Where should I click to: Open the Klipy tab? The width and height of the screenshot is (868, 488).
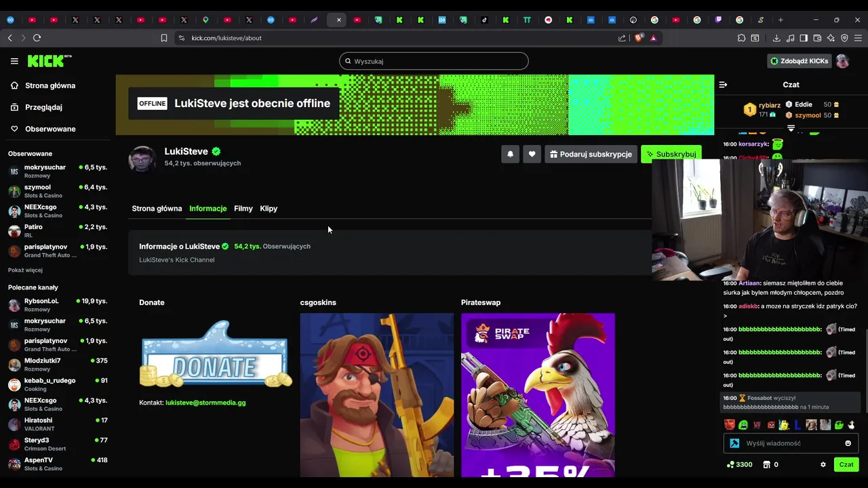[x=269, y=209]
